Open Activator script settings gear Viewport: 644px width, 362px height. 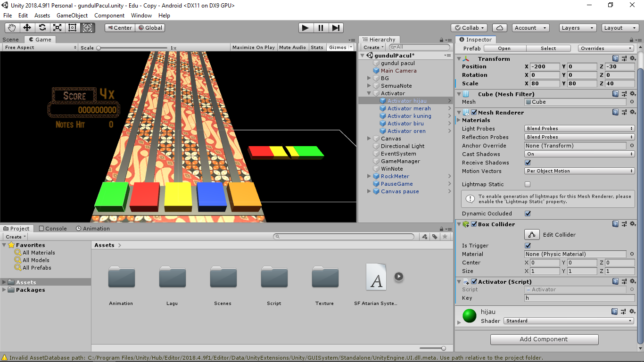632,281
